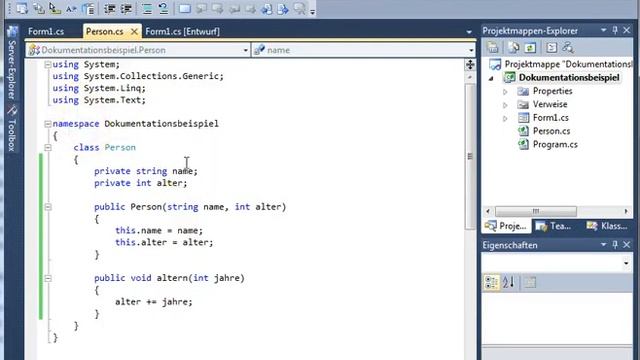Click the Display Word Completion icon
This screenshot has width=640, height=360.
pyautogui.click(x=71, y=9)
